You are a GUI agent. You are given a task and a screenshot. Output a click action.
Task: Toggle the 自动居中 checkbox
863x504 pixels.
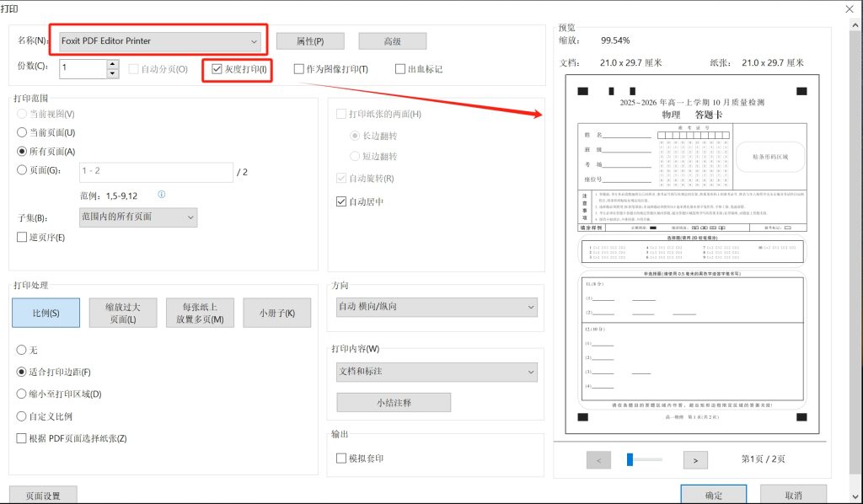coord(341,202)
